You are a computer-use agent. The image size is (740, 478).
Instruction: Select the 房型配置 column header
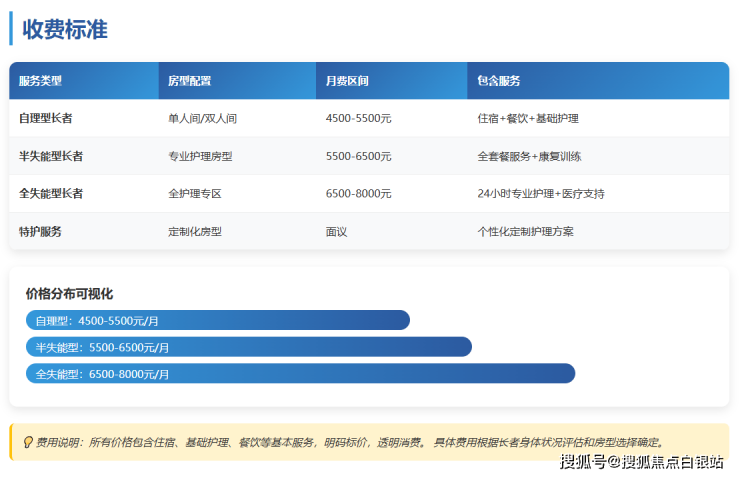pyautogui.click(x=189, y=81)
